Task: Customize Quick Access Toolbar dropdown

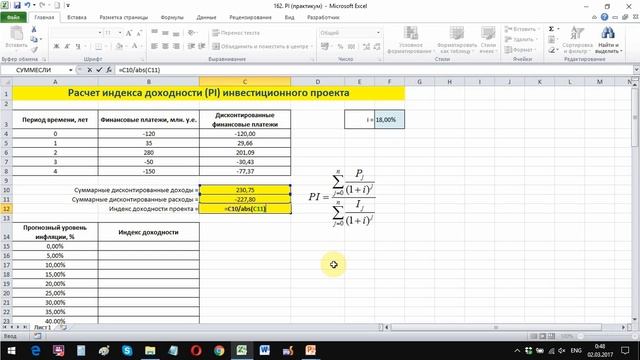Action: (68, 6)
